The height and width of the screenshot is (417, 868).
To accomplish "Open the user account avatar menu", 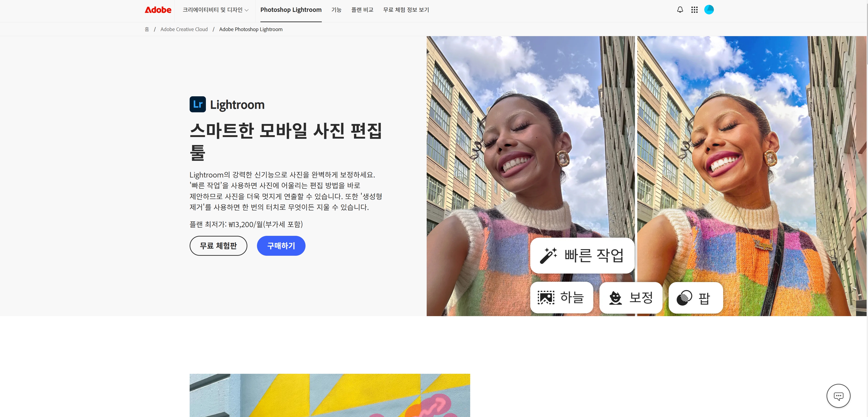I will pos(709,10).
